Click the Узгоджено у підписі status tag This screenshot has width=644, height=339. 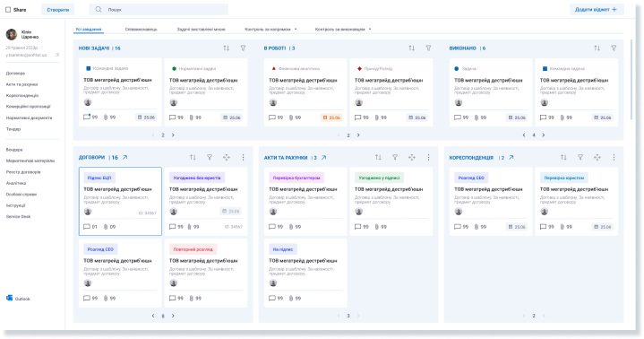point(379,178)
